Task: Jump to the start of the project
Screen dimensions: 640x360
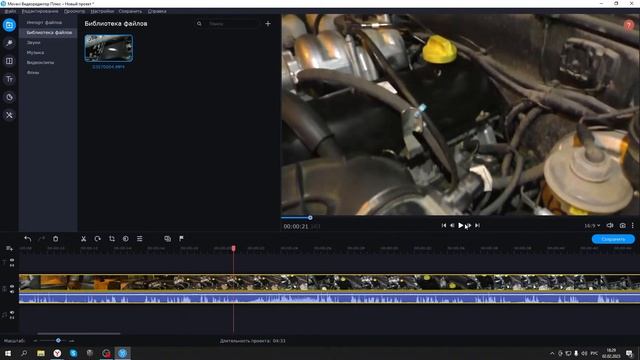Action: point(444,225)
